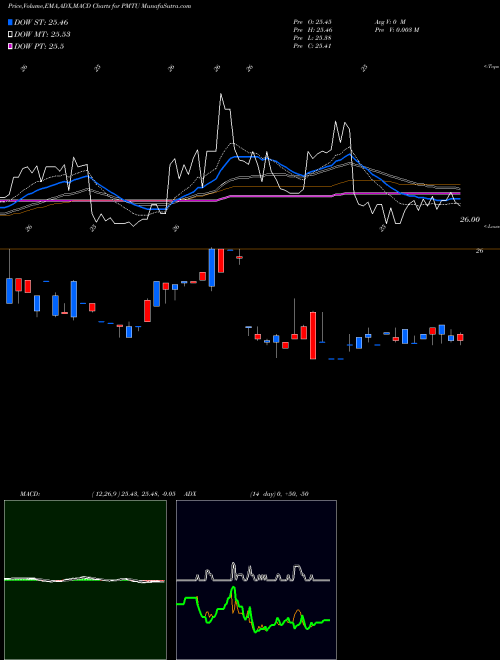This screenshot has height=660, width=500.
Task: Select the 'DOW MT: 25.53' legend text
Action: pos(42,35)
